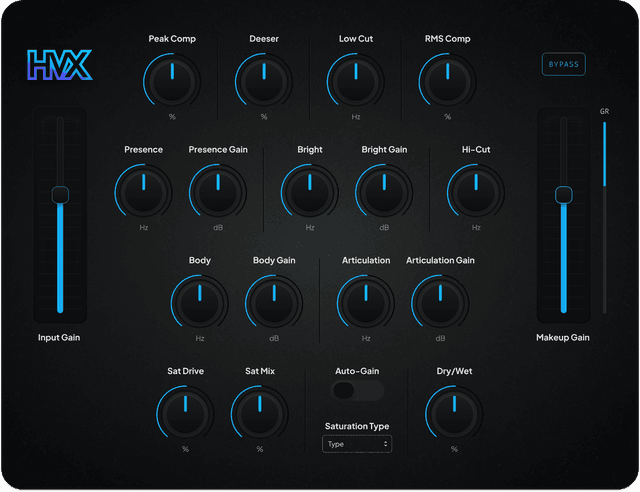This screenshot has width=640, height=492.
Task: Click the Presence Gain knob
Action: [x=218, y=192]
